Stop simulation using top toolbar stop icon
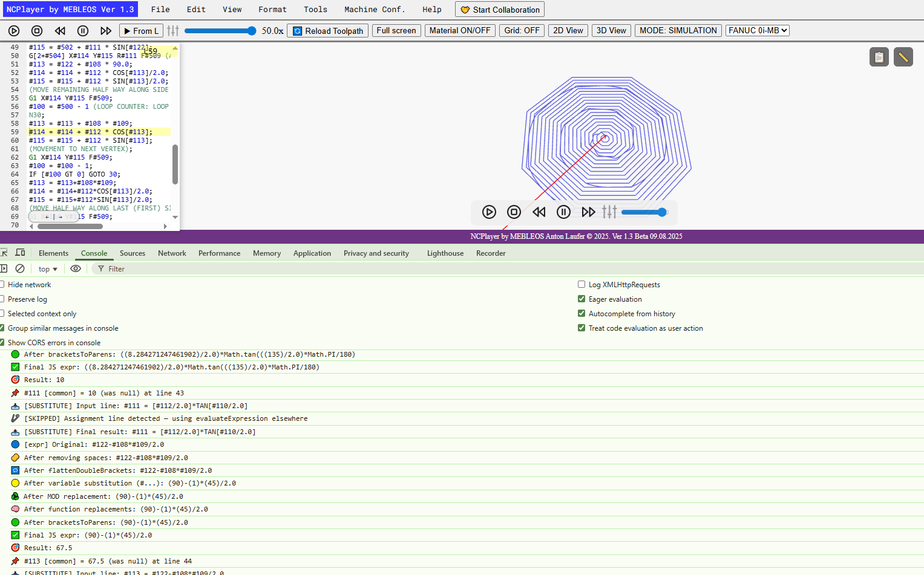924x575 pixels. (37, 31)
